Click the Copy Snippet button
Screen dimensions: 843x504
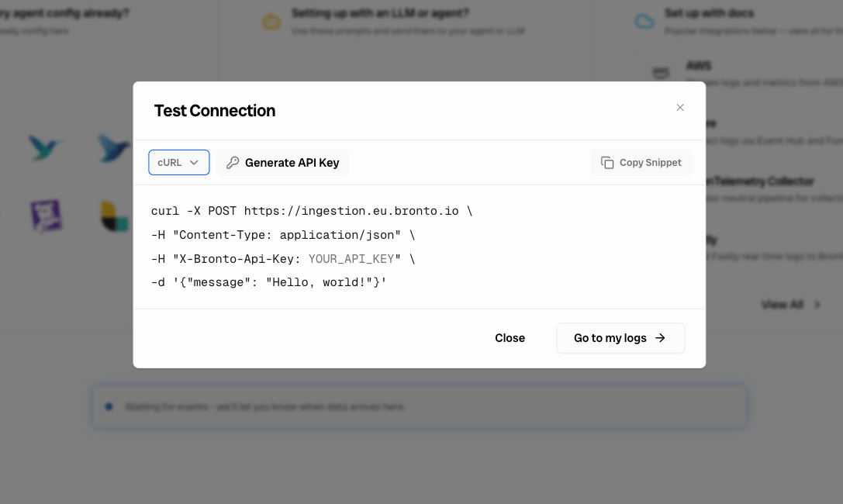pyautogui.click(x=641, y=162)
